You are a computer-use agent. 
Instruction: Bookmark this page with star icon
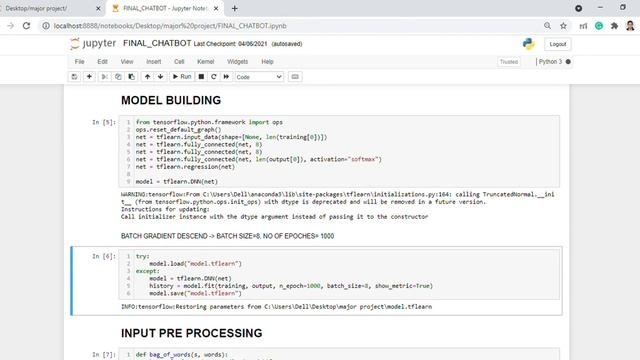(x=563, y=26)
